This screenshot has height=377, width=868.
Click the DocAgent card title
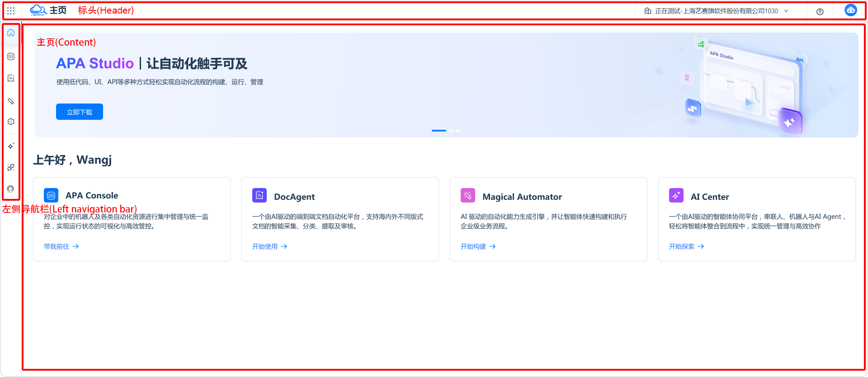coord(294,197)
